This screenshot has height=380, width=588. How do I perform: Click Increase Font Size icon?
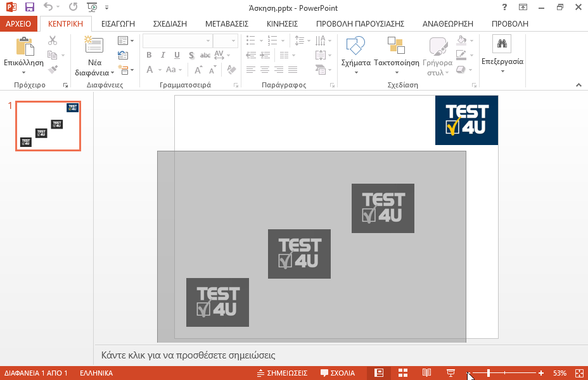click(x=198, y=70)
